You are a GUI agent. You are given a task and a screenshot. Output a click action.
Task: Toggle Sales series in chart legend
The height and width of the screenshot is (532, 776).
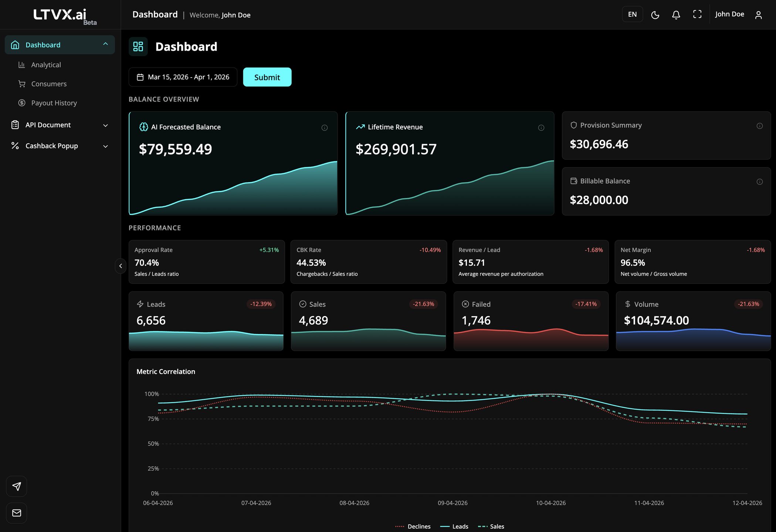coord(491,526)
